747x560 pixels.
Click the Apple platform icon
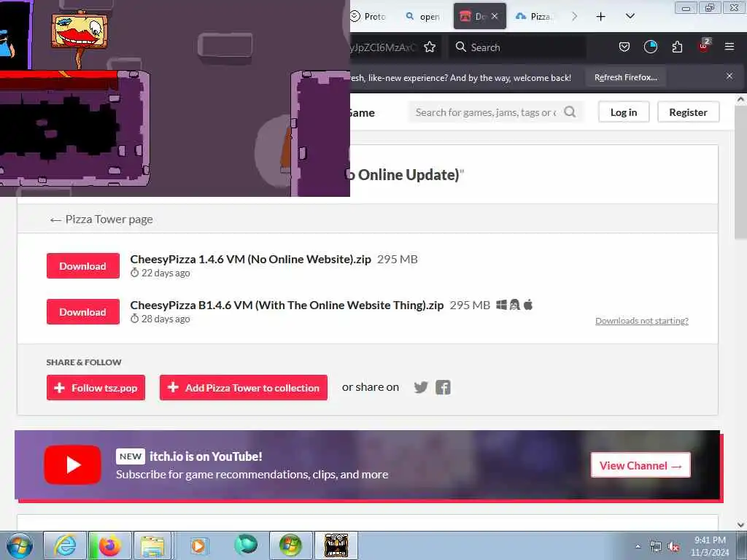point(528,304)
